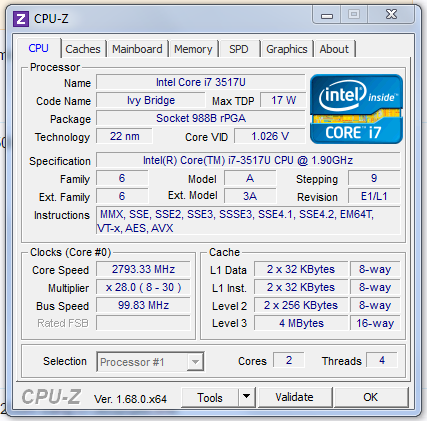This screenshot has width=427, height=421.
Task: Open the About tab
Action: (x=334, y=49)
